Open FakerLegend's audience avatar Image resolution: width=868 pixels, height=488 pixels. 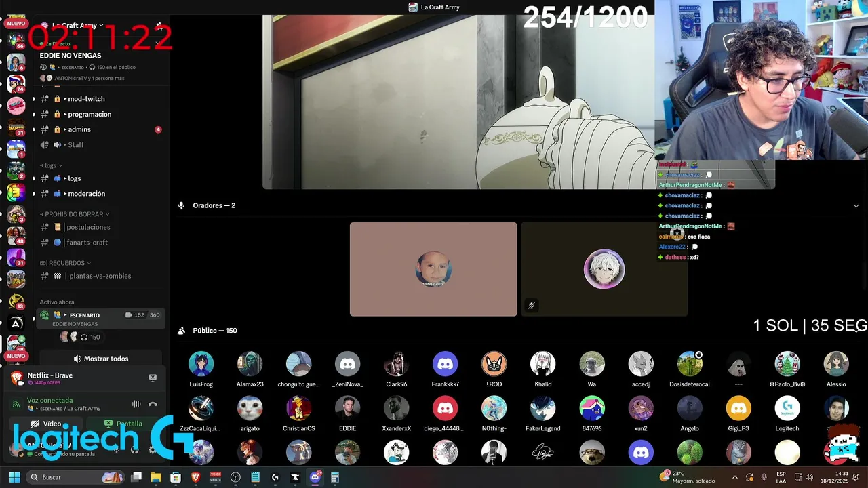[542, 408]
